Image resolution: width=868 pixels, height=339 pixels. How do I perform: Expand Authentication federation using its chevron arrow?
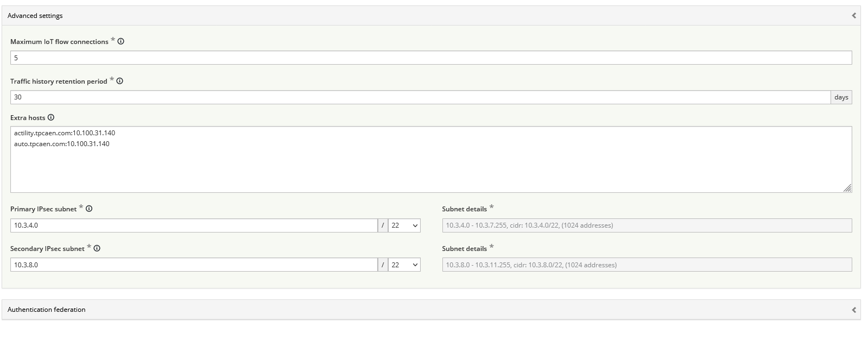[853, 310]
